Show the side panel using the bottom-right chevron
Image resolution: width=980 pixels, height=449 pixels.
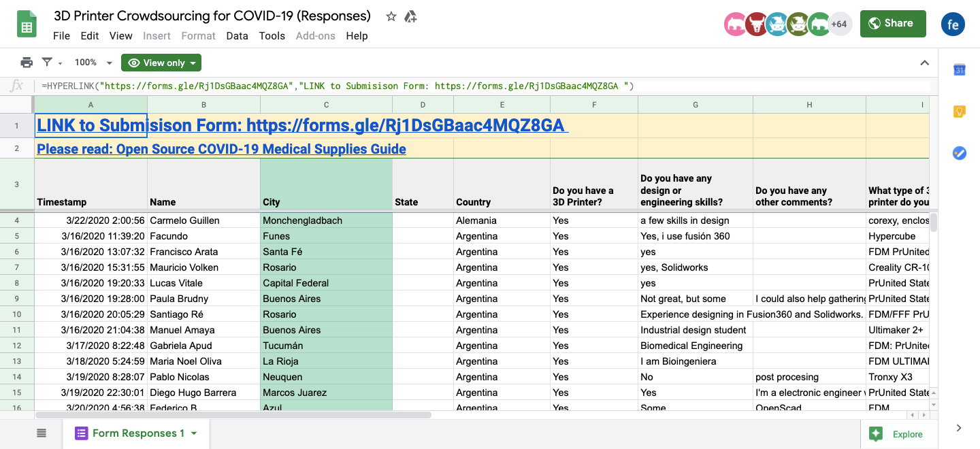[x=959, y=428]
